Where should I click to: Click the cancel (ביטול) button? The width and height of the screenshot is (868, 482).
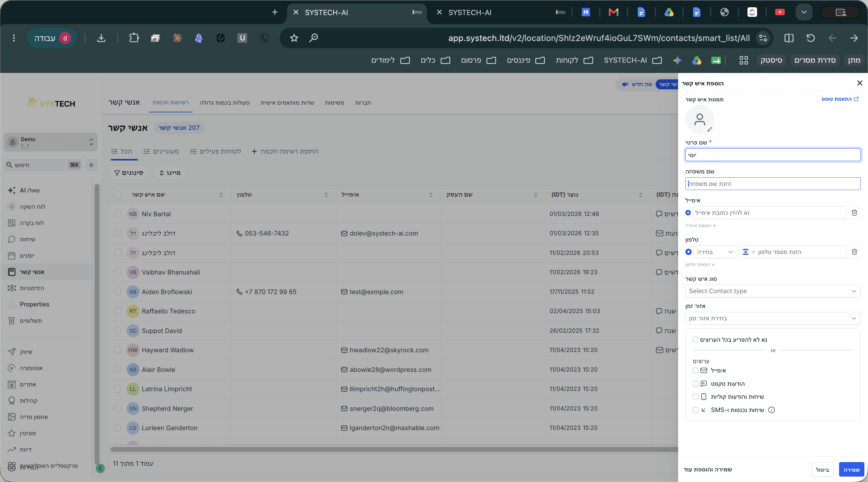tap(822, 469)
